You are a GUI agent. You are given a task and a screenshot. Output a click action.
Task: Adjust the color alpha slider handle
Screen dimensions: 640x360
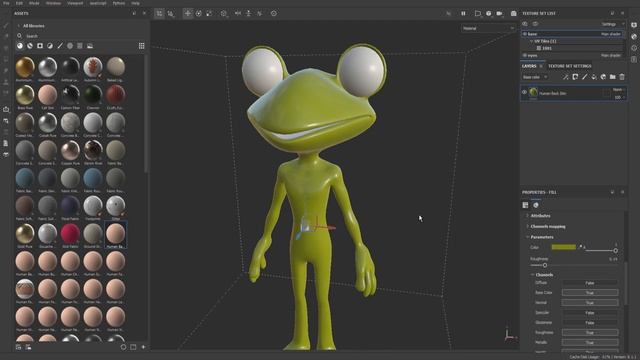click(x=616, y=251)
